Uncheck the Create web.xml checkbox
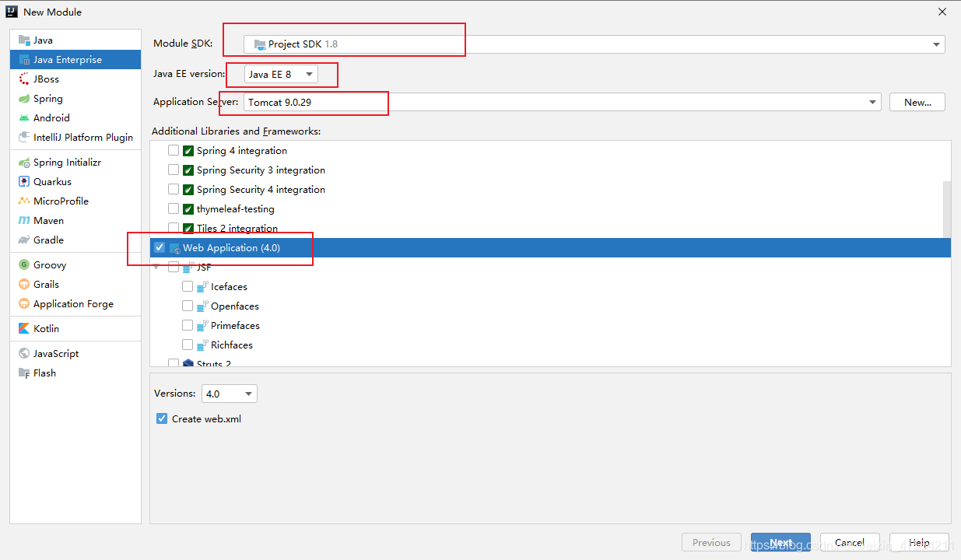This screenshot has width=961, height=560. (x=162, y=418)
